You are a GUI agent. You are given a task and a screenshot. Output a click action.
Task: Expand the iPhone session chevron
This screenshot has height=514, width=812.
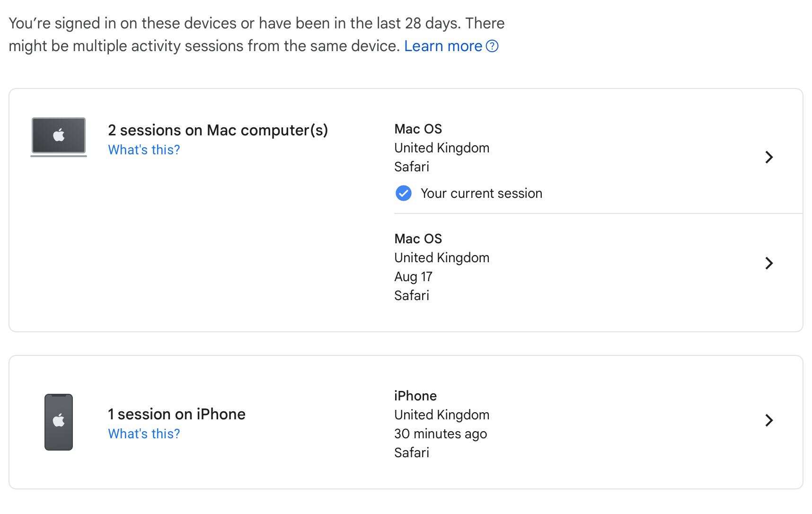pyautogui.click(x=769, y=420)
